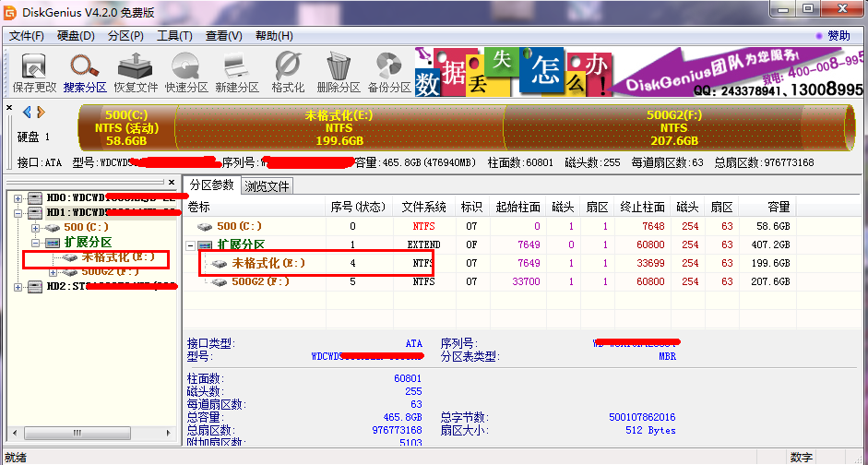Click the 500107862016 total bytes value
This screenshot has width=868, height=465.
coord(642,417)
